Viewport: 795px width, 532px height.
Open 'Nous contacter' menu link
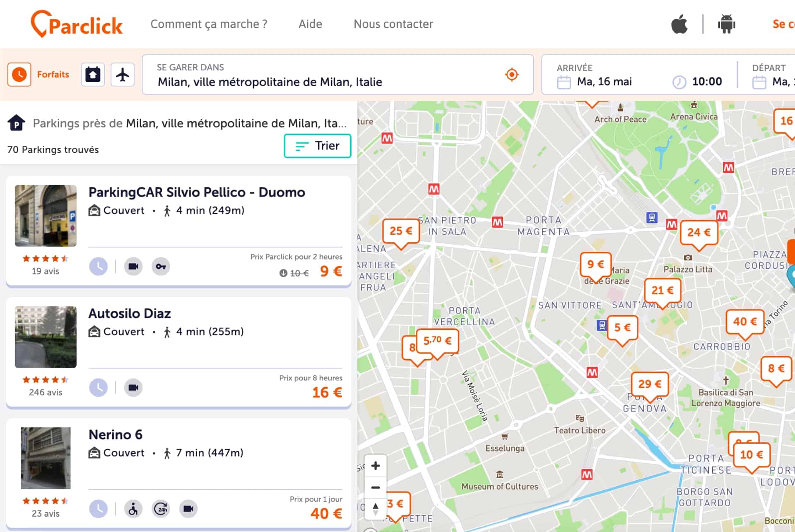click(393, 24)
